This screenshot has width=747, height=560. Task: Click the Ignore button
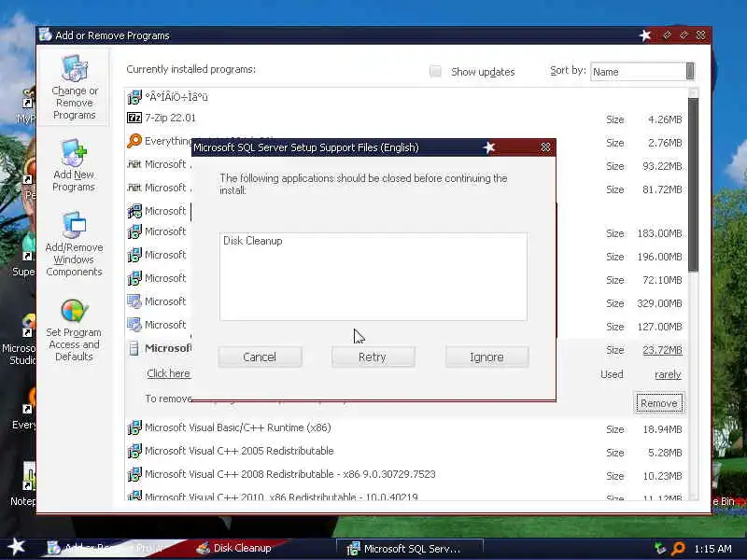486,357
